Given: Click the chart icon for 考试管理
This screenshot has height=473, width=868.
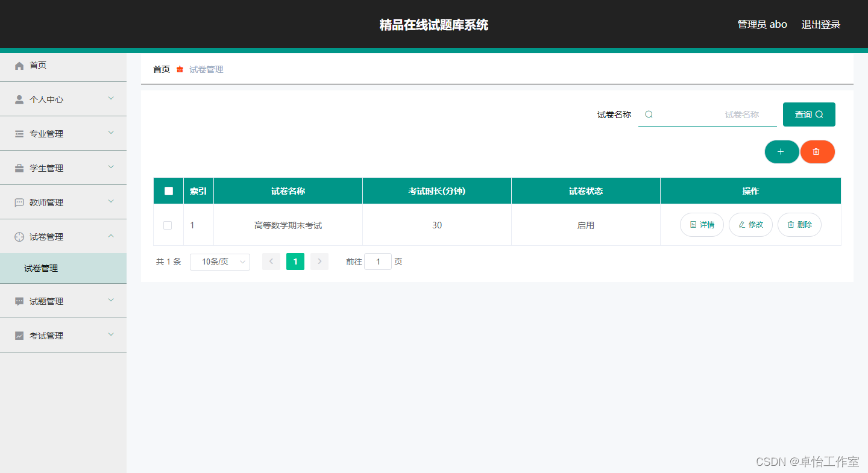Looking at the screenshot, I should point(19,336).
